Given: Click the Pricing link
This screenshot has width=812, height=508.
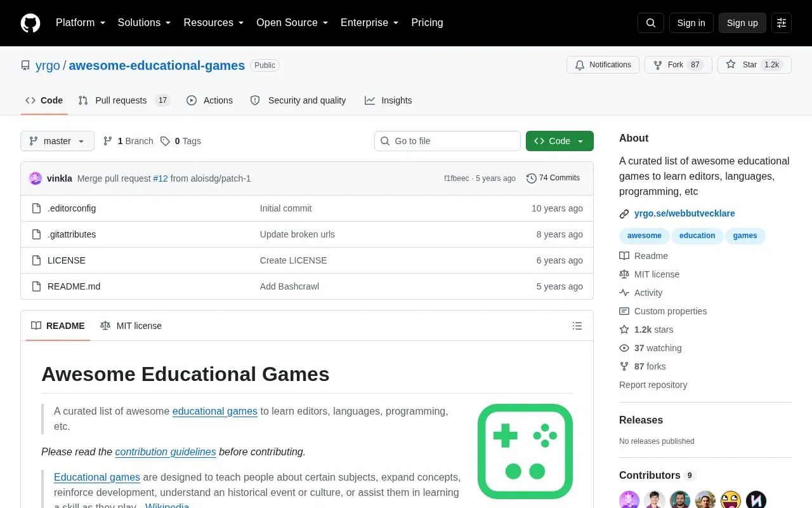Looking at the screenshot, I should 427,23.
